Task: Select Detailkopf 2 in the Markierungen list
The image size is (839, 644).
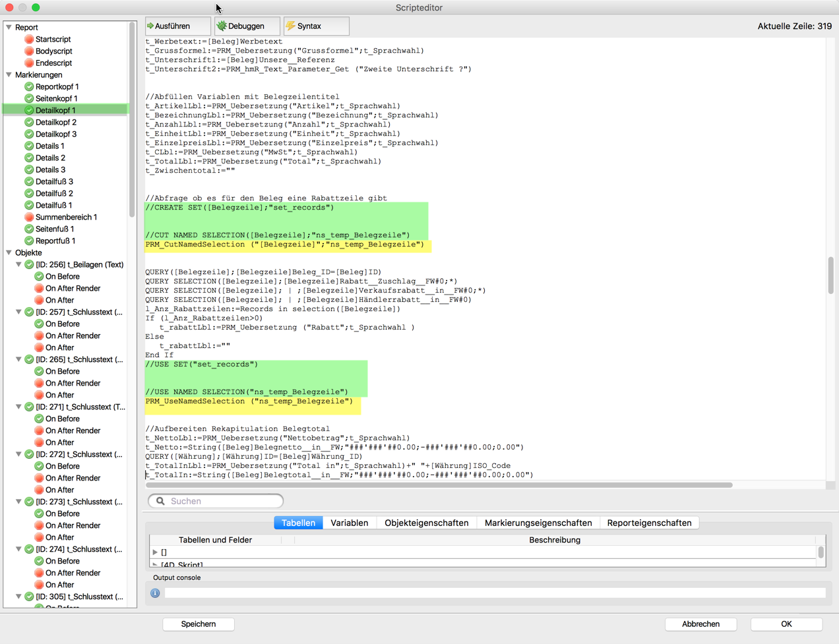Action: click(x=56, y=123)
